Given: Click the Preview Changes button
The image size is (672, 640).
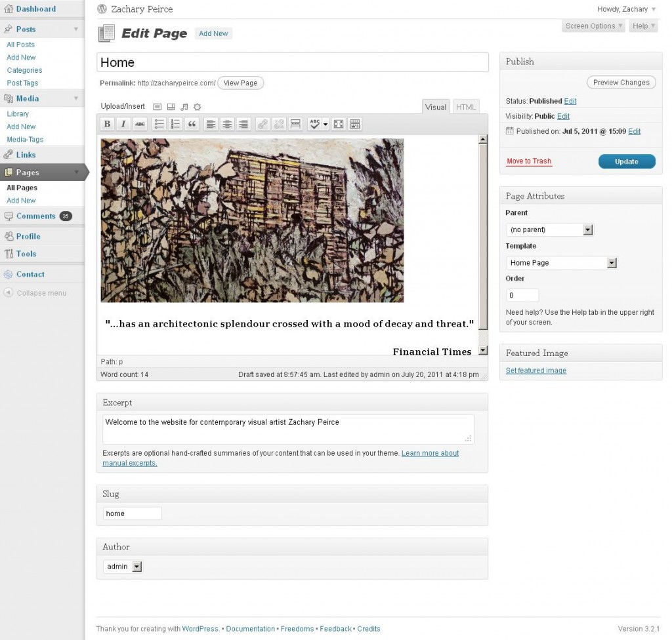Looking at the screenshot, I should tap(621, 82).
